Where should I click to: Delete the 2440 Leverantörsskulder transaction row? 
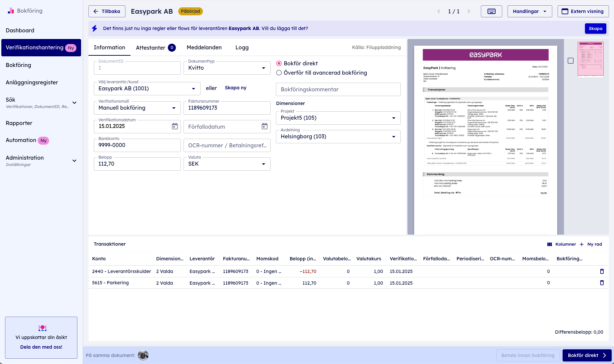pos(602,271)
